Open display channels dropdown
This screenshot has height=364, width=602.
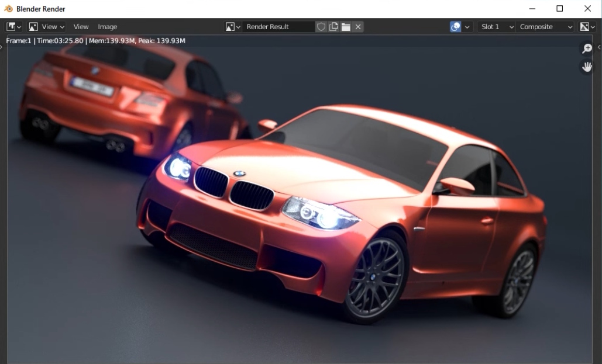pos(587,27)
